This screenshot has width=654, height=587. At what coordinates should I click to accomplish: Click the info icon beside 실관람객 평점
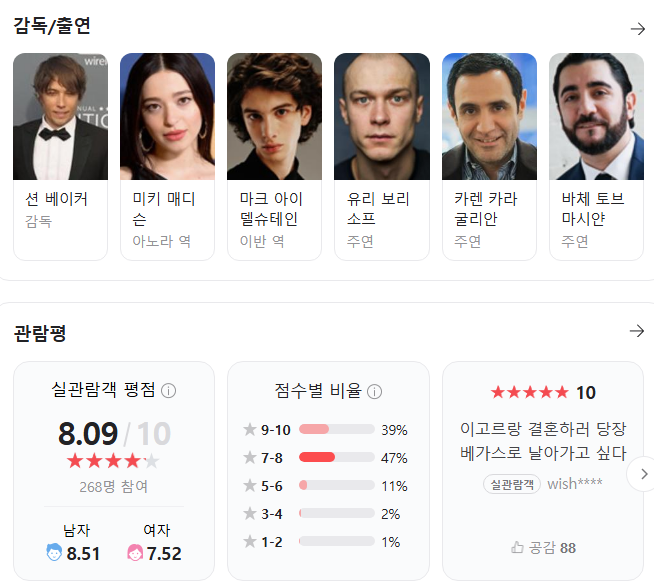click(x=168, y=390)
